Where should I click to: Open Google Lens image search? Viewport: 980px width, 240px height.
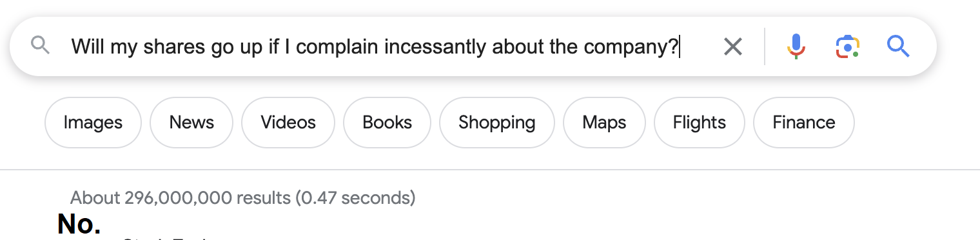pos(848,46)
